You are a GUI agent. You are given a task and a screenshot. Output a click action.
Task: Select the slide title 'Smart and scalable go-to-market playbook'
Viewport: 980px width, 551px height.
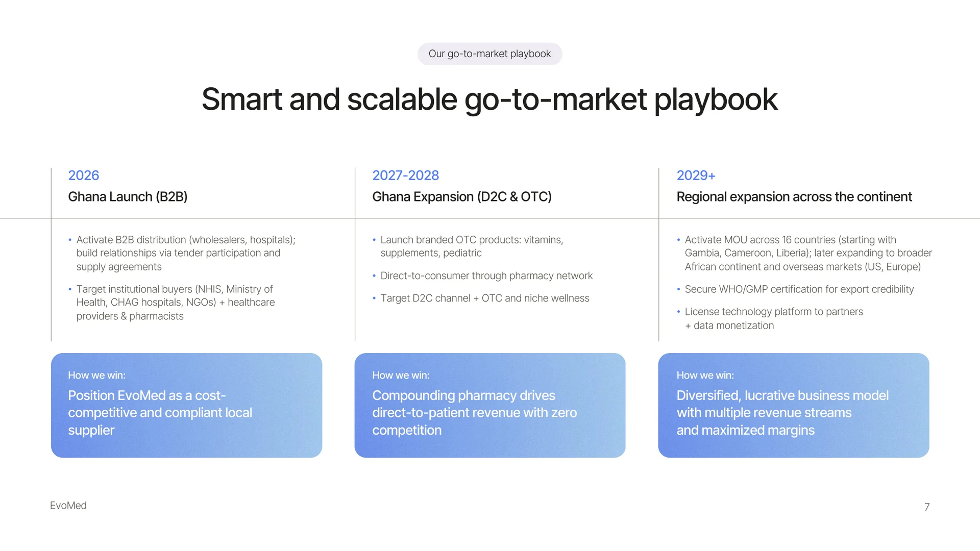[489, 99]
